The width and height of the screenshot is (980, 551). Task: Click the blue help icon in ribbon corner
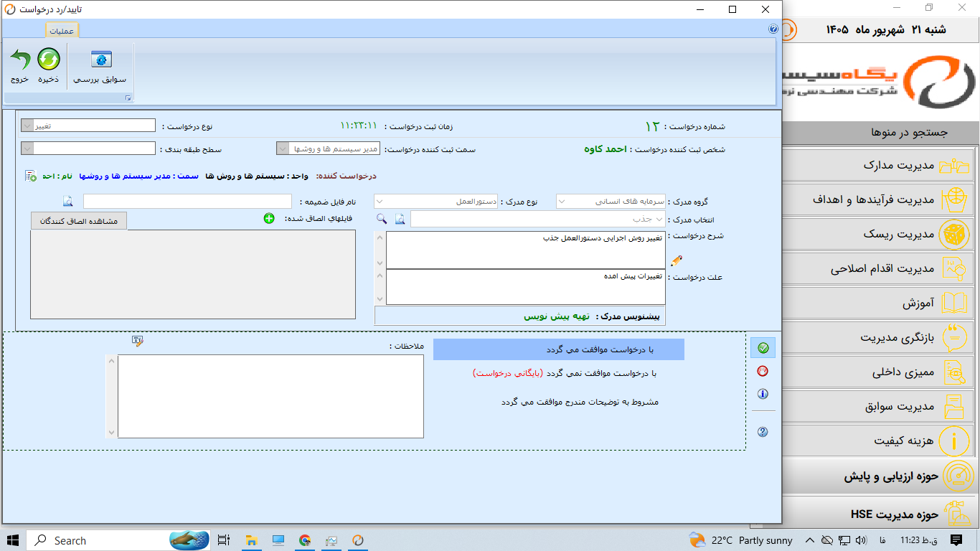(x=773, y=29)
